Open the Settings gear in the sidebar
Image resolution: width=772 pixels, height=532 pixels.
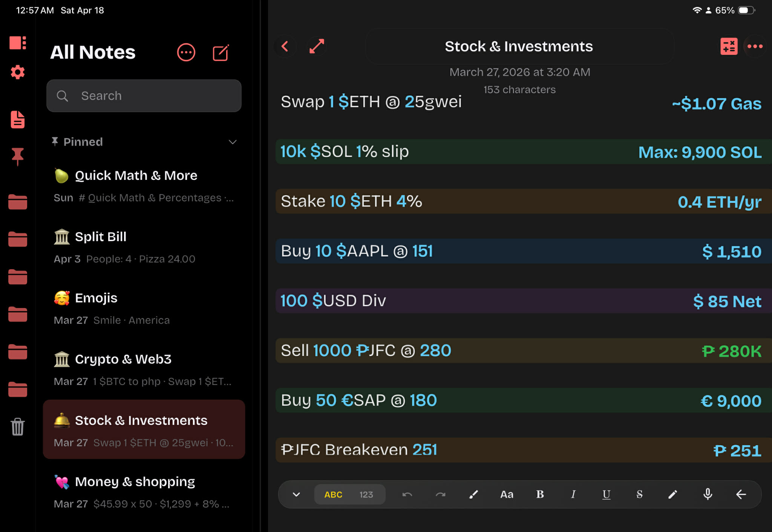coord(17,72)
